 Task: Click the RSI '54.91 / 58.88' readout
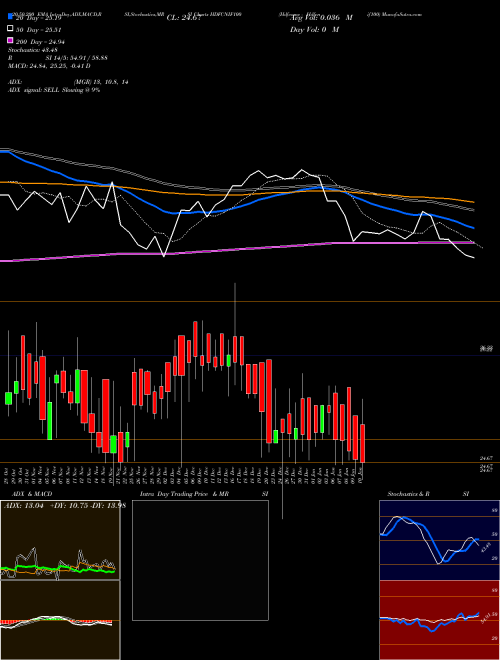[87, 58]
